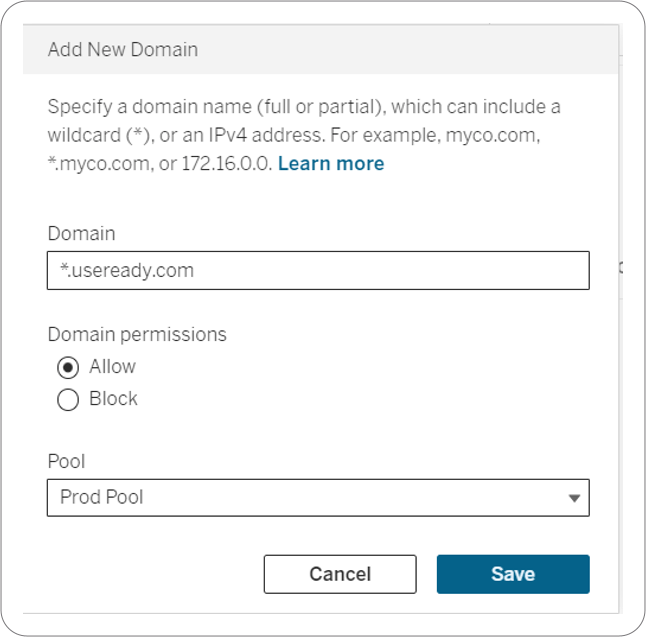Viewport: 646px width, 637px height.
Task: Click the Pool dropdown arrow icon
Action: pos(574,498)
